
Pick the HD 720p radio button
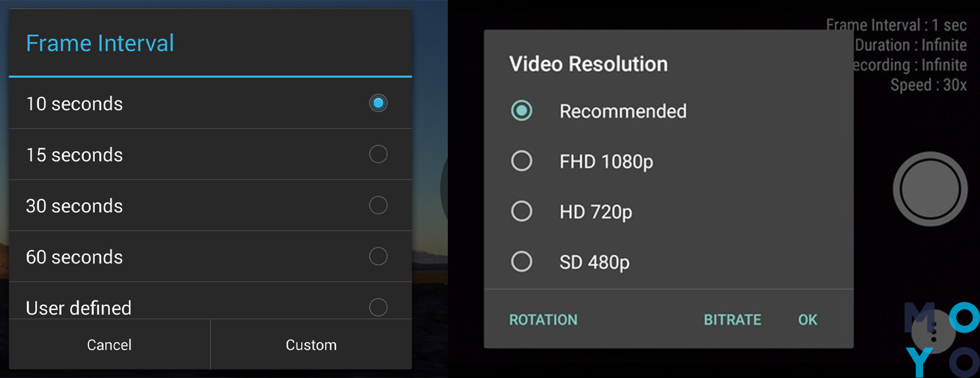522,211
